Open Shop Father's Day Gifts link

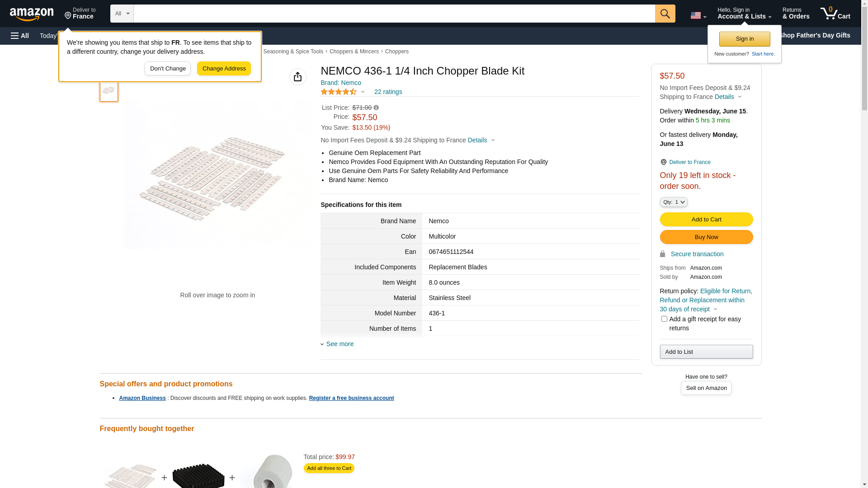point(814,35)
